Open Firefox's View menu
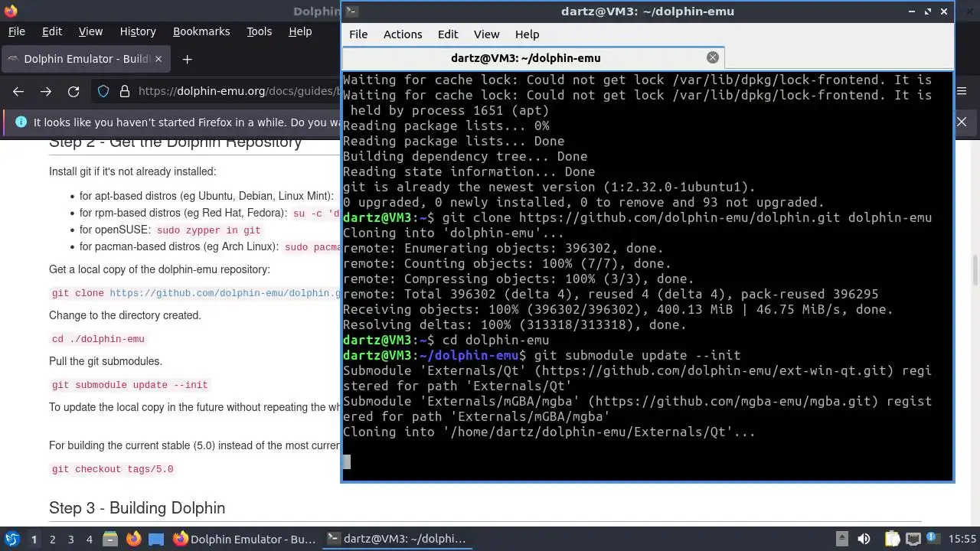980x551 pixels. [90, 31]
